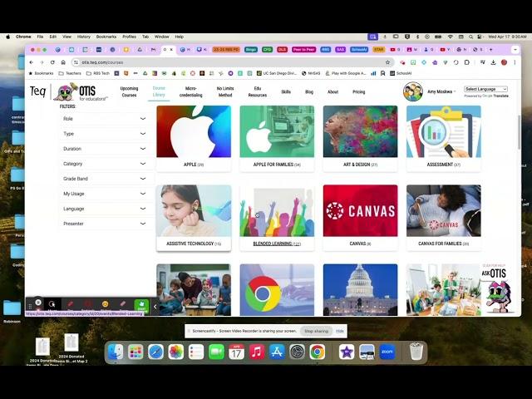Expand the Grade Band filter
The image size is (532, 399).
pos(105,179)
